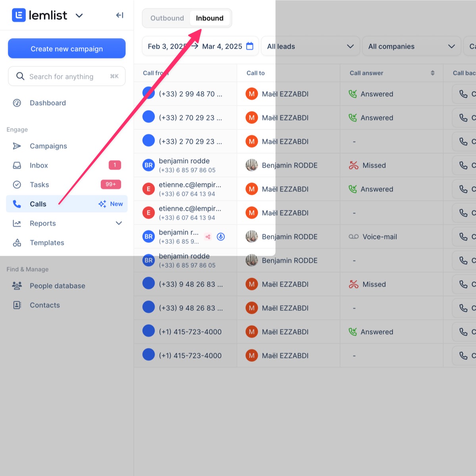Switch to Outbound calls toggle
The image size is (476, 476).
[167, 18]
